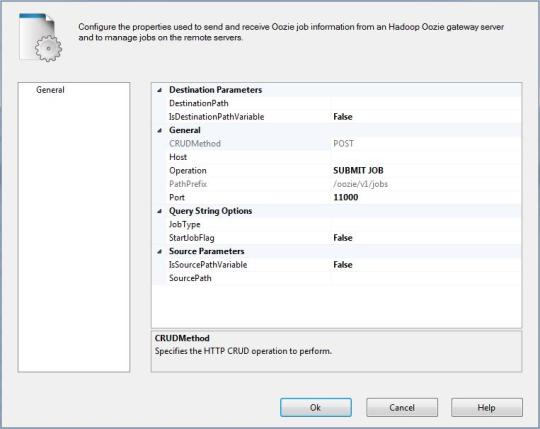This screenshot has width=540, height=429.
Task: Collapse the General property group
Action: pyautogui.click(x=159, y=130)
